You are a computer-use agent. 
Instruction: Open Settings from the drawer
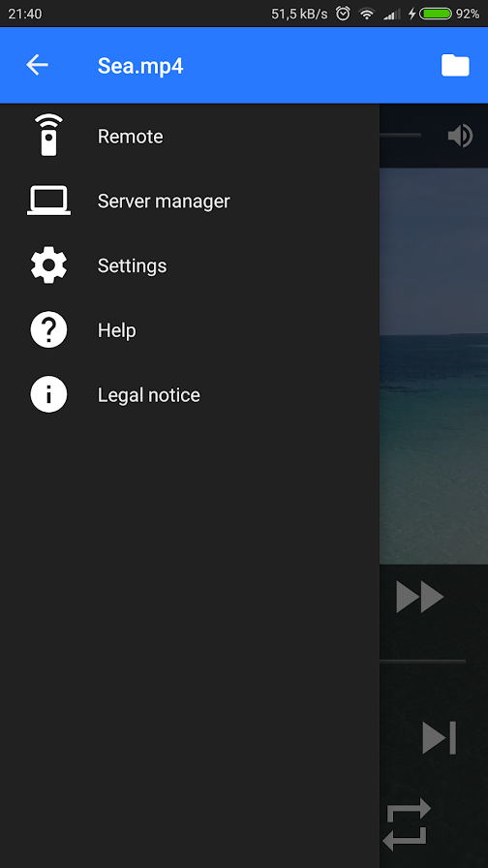point(190,265)
